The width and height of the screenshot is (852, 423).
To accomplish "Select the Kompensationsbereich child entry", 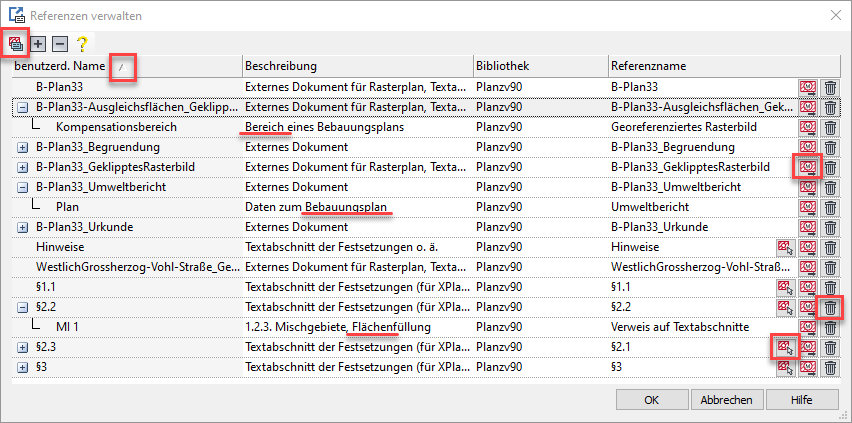I will (116, 127).
